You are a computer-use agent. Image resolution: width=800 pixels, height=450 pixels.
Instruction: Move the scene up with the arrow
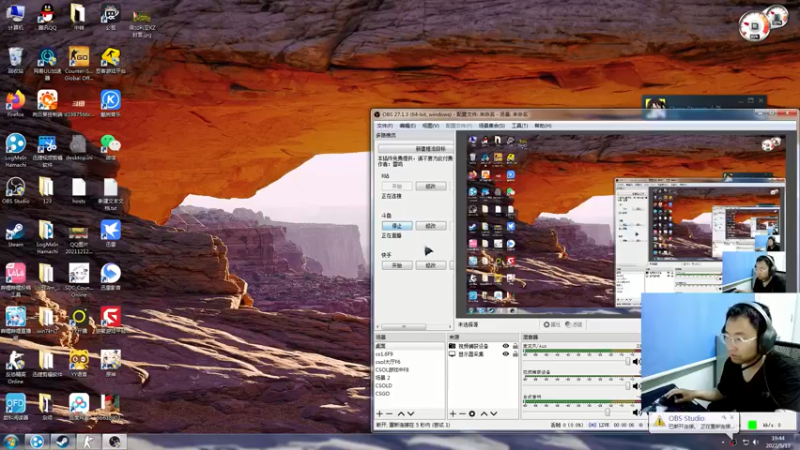tap(401, 414)
